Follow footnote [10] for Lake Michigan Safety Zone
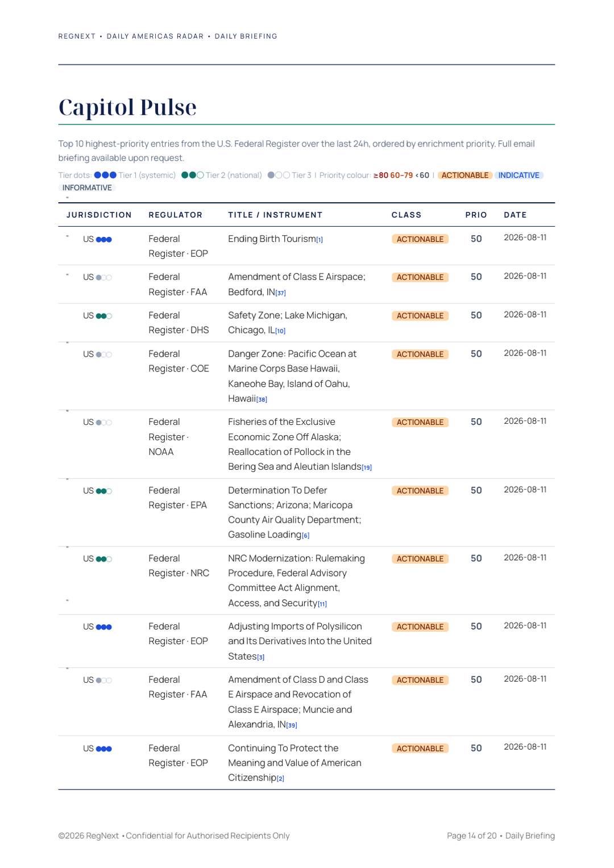Image resolution: width=614 pixels, height=868 pixels. 280,331
